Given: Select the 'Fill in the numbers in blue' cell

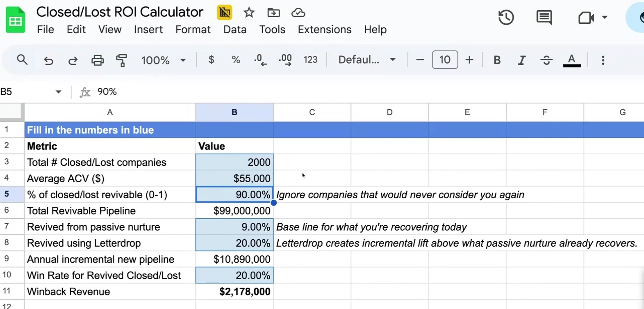Looking at the screenshot, I should coord(110,130).
